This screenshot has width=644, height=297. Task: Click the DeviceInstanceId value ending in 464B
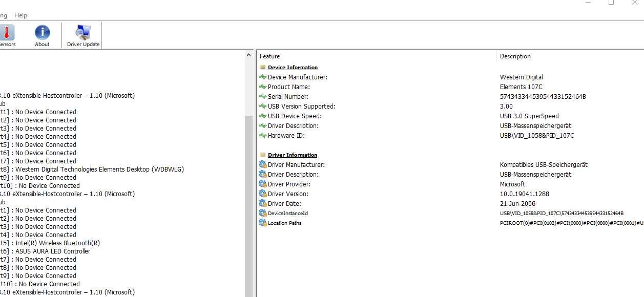[x=562, y=214]
